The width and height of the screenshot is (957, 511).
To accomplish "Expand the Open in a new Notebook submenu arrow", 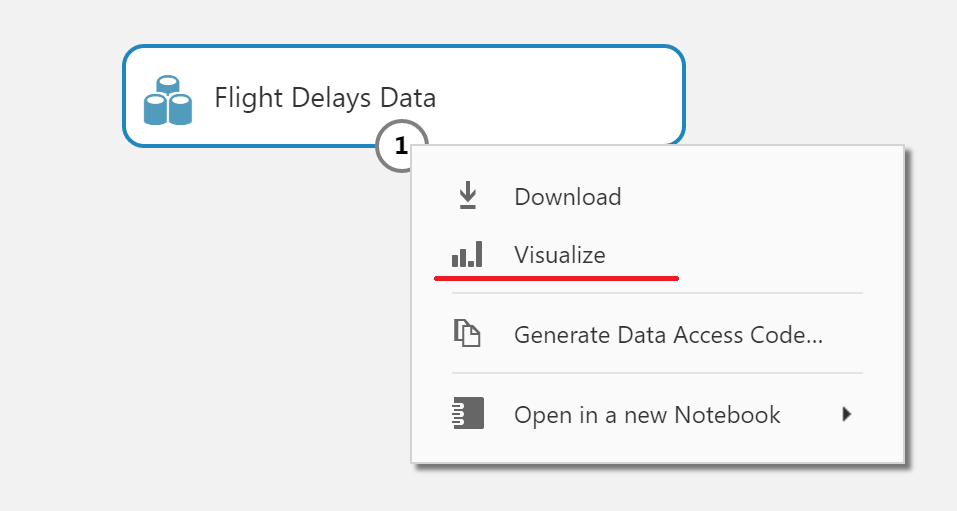I will [847, 414].
